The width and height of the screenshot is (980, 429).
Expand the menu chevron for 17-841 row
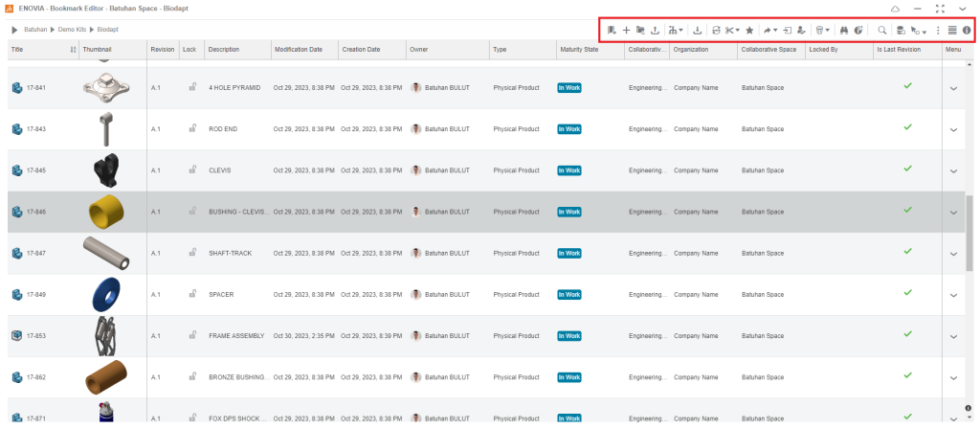point(953,88)
